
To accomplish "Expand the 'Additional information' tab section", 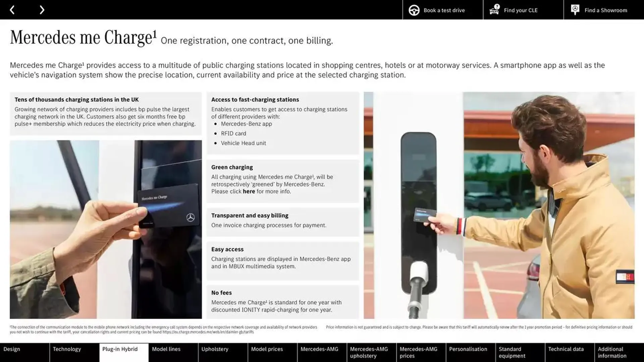I will coord(619,352).
